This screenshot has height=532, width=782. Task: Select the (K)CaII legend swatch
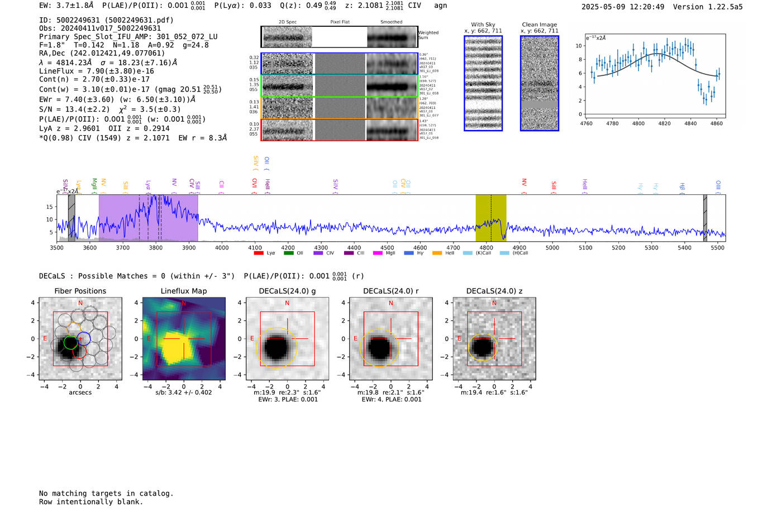point(468,253)
